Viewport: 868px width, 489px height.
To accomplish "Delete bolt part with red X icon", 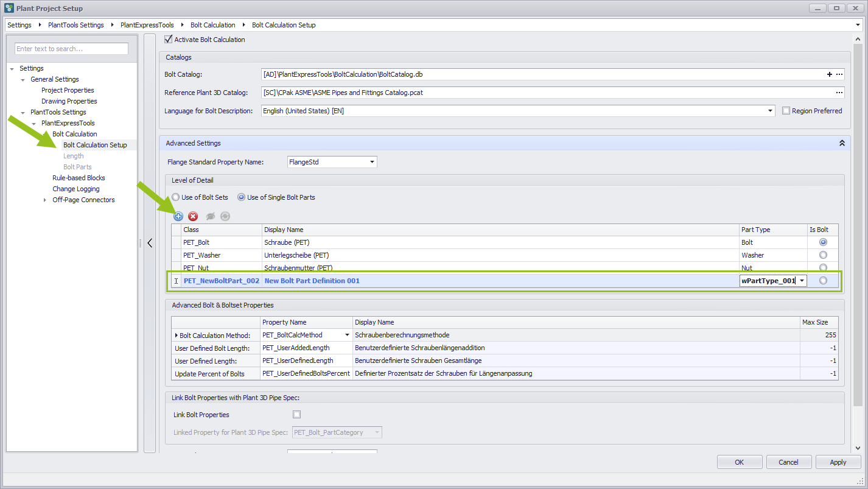I will tap(193, 216).
